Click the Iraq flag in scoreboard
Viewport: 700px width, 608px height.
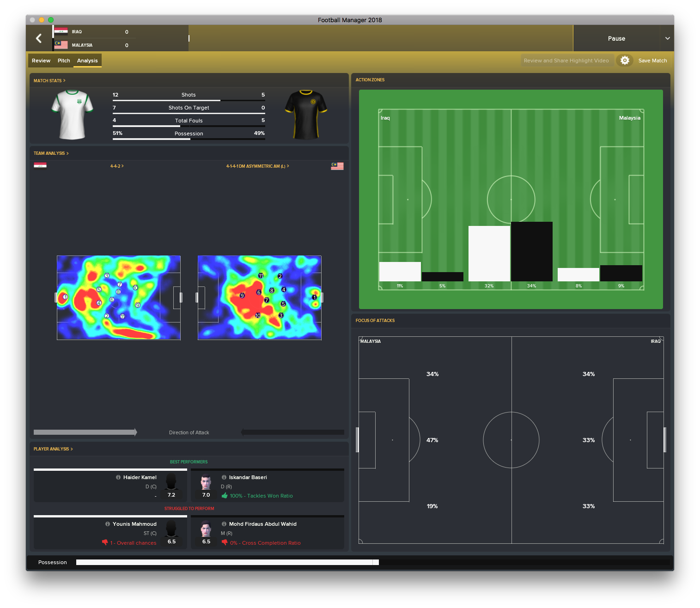click(61, 31)
